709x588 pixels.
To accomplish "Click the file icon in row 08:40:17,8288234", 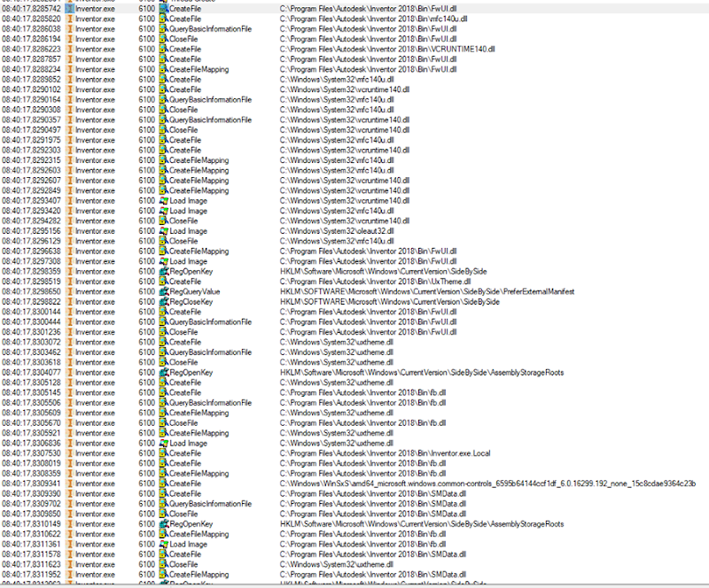I will (x=164, y=69).
